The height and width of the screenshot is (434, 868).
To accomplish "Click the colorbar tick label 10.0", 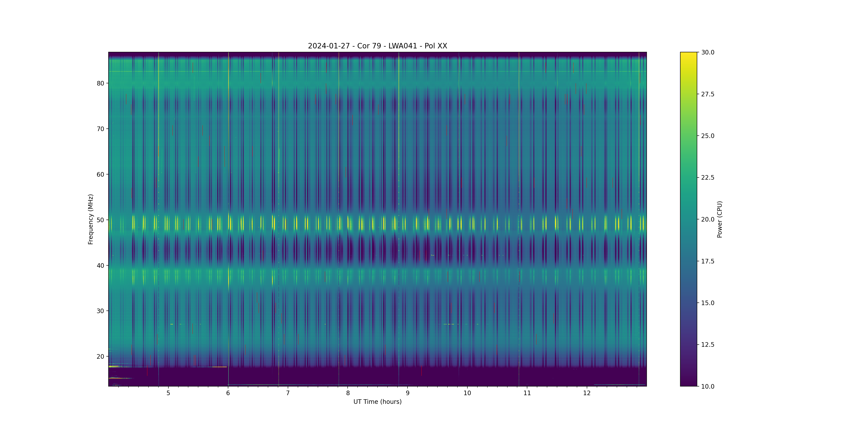I will (708, 386).
